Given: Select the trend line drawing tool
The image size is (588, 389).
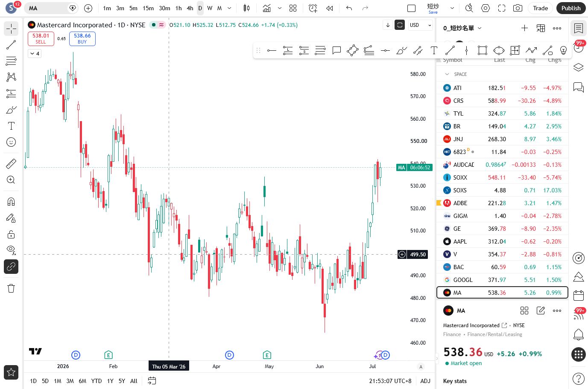Looking at the screenshot, I should coord(11,45).
